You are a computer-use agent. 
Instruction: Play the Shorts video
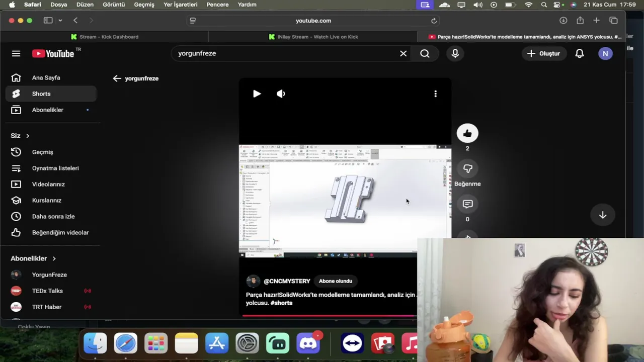(x=257, y=94)
